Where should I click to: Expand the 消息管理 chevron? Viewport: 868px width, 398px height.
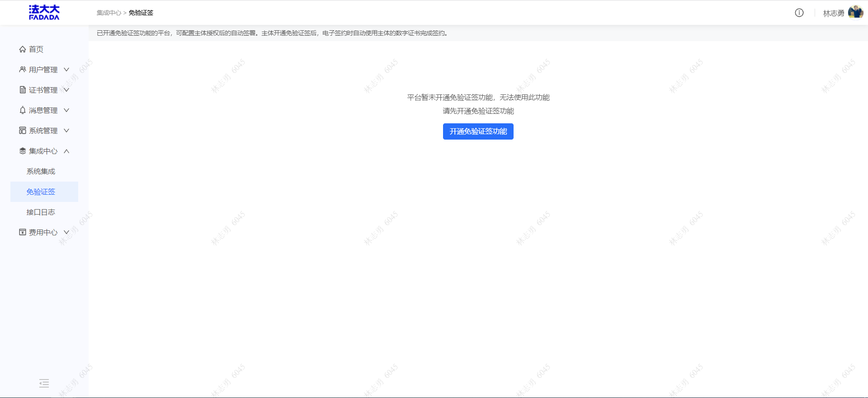(66, 110)
